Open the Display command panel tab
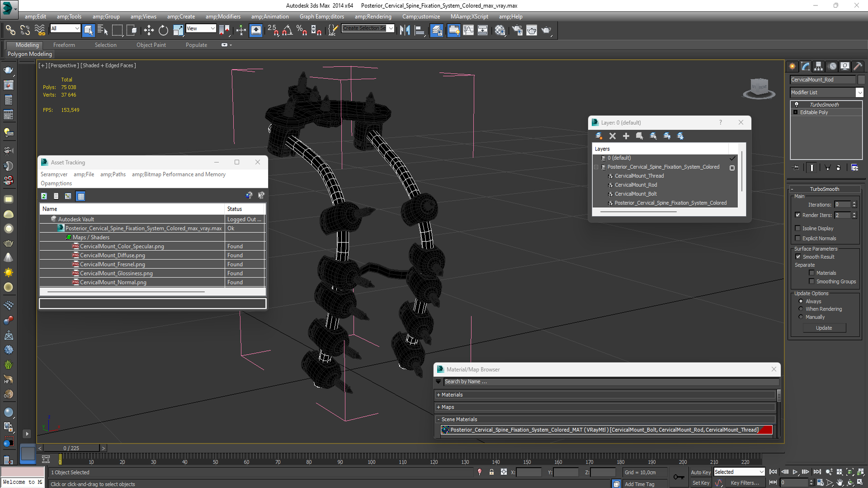The height and width of the screenshot is (488, 868). (x=844, y=66)
